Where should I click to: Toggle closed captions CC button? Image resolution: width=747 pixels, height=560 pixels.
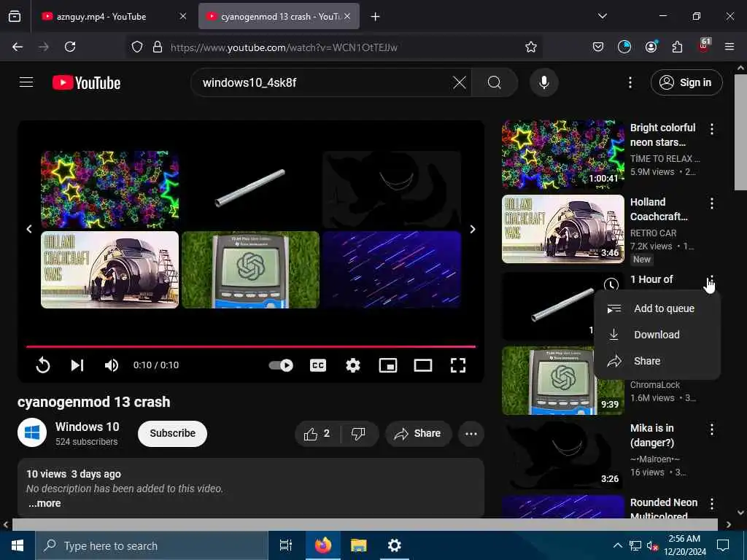[x=318, y=365]
